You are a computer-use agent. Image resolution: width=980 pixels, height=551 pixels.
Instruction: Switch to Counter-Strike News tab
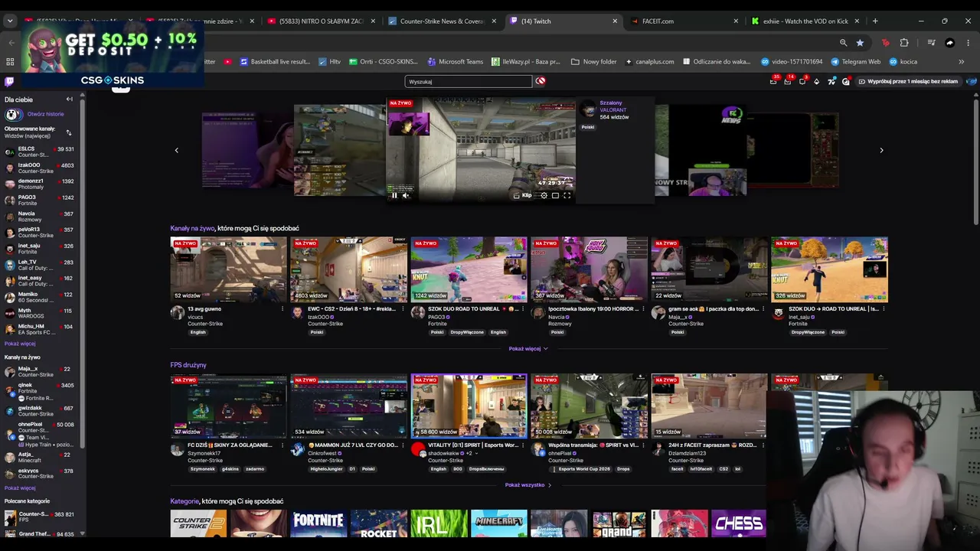pos(443,21)
